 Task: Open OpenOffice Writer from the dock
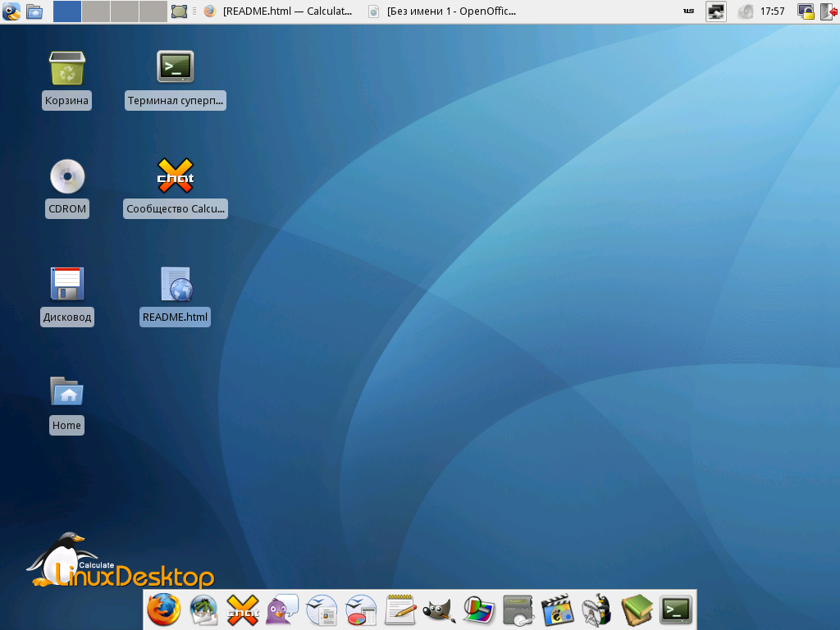click(321, 609)
